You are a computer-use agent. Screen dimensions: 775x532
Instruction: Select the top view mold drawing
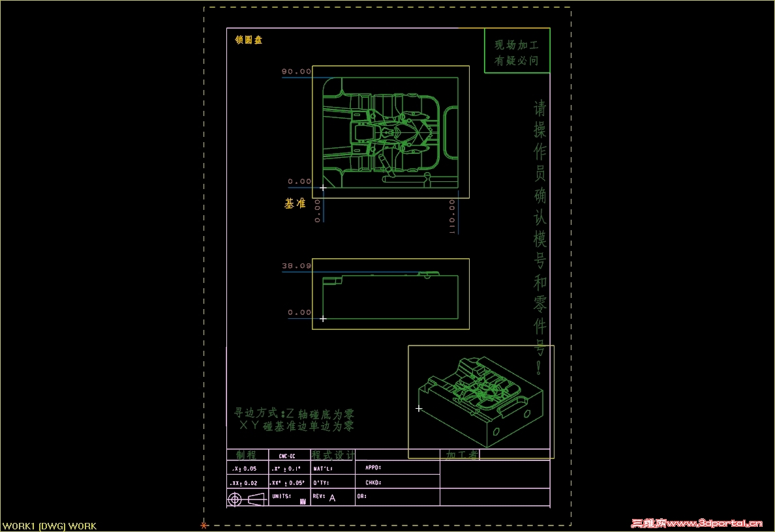coord(391,132)
